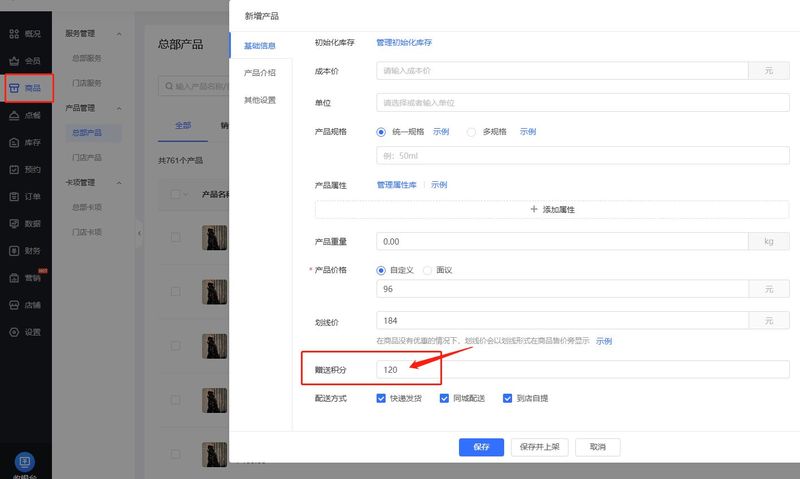
Task: Uncheck 快递发货 delivery checkbox
Action: (381, 398)
